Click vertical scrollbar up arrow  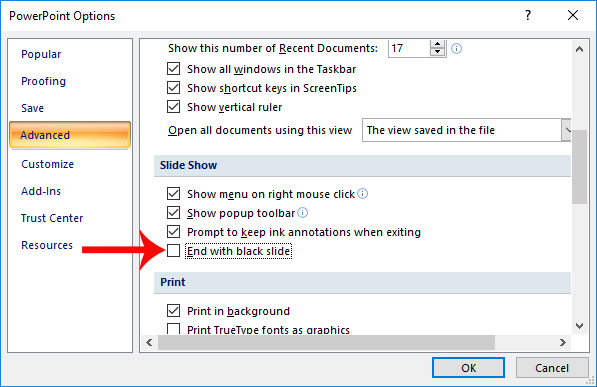(579, 49)
